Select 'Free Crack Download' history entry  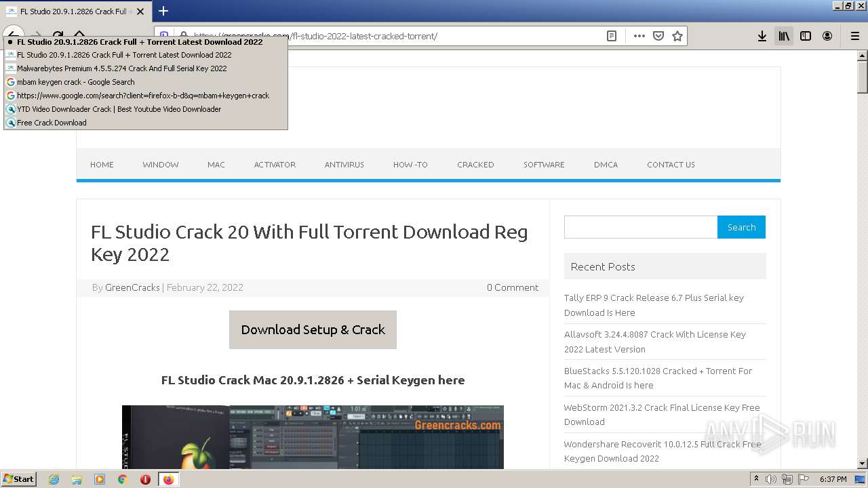[146, 123]
